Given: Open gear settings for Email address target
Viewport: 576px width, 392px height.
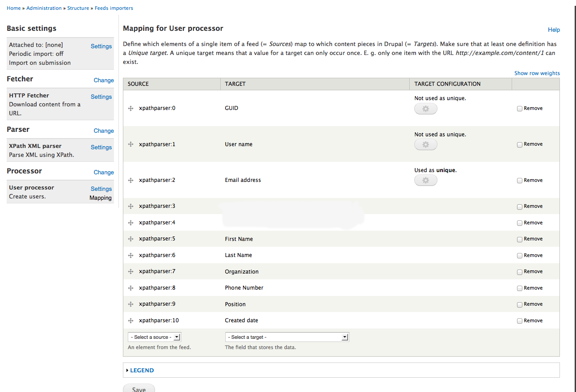Looking at the screenshot, I should [425, 180].
